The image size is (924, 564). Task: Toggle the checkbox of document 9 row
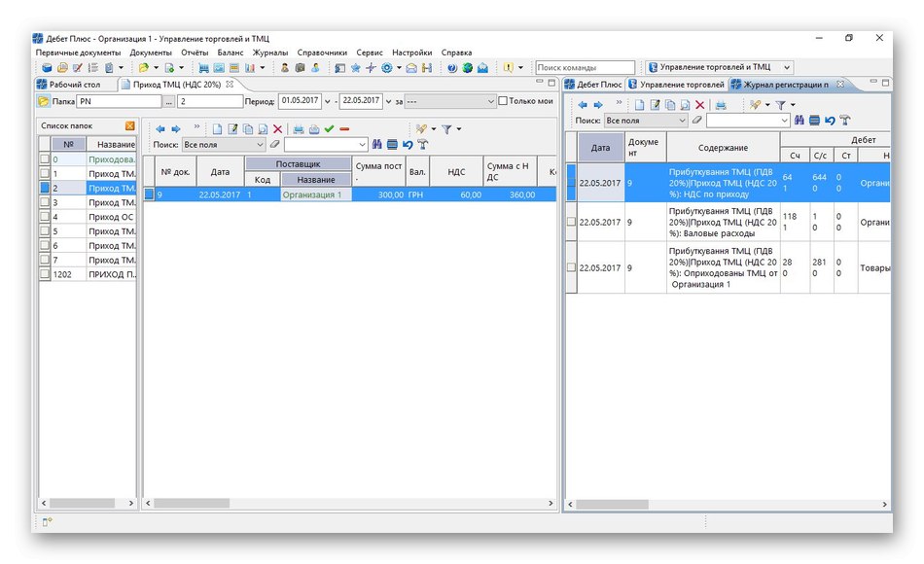pyautogui.click(x=150, y=194)
